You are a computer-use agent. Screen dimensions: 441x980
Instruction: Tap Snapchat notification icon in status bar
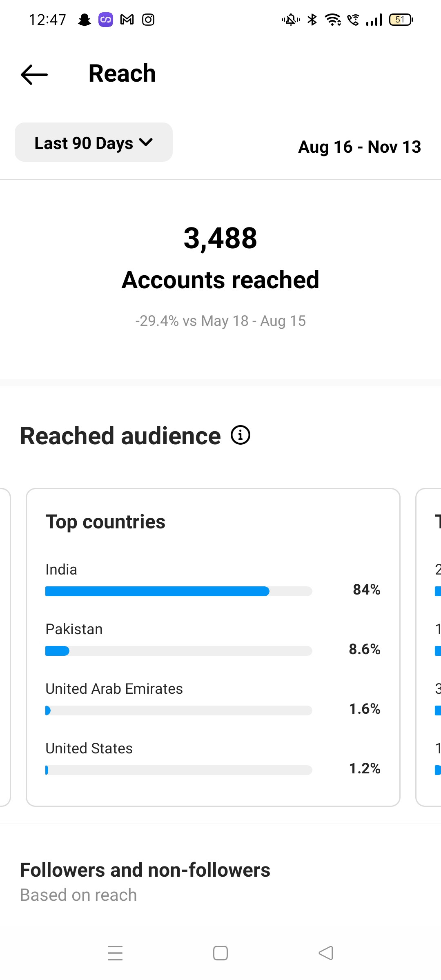pyautogui.click(x=85, y=20)
